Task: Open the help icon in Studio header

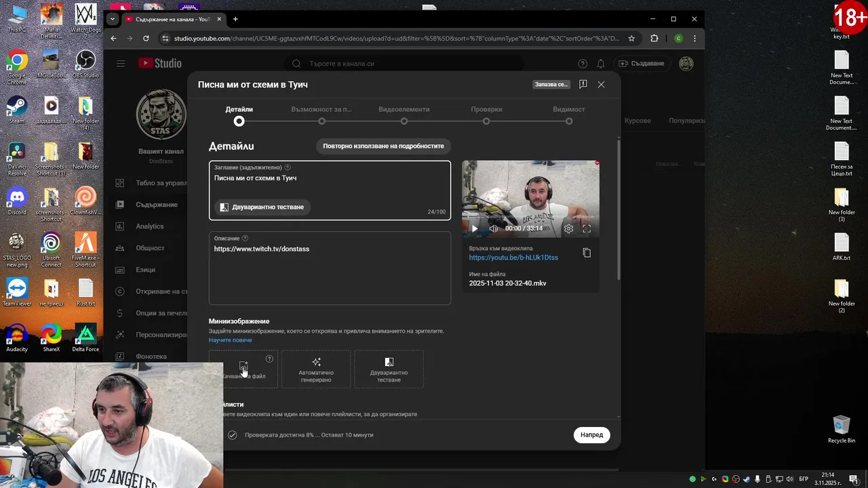Action: point(583,64)
